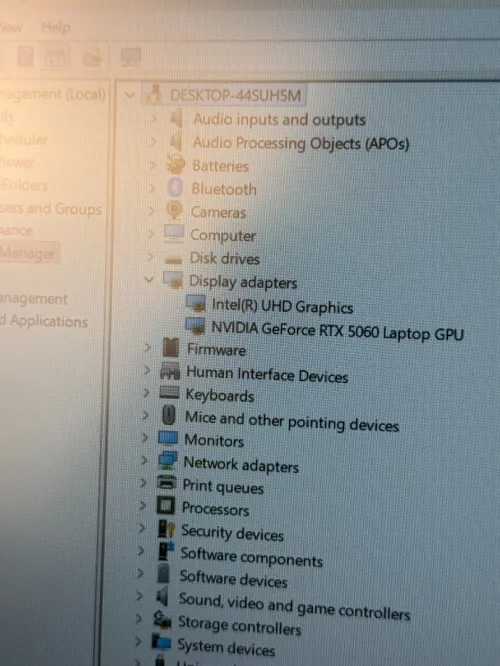Expand the Monitors category

click(145, 438)
